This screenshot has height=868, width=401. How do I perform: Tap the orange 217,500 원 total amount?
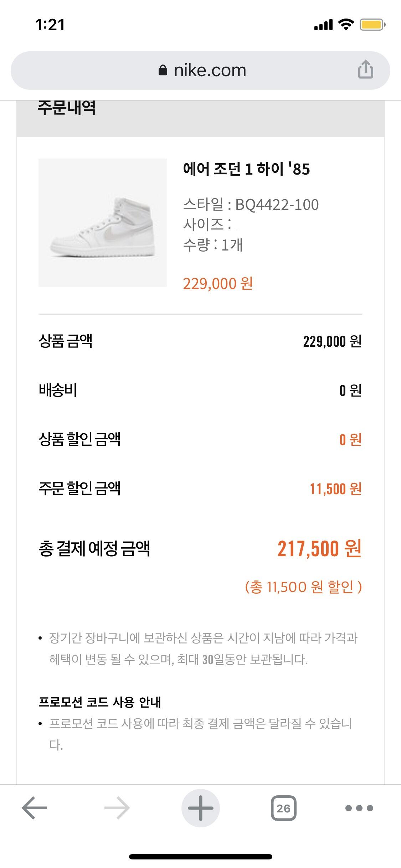319,549
